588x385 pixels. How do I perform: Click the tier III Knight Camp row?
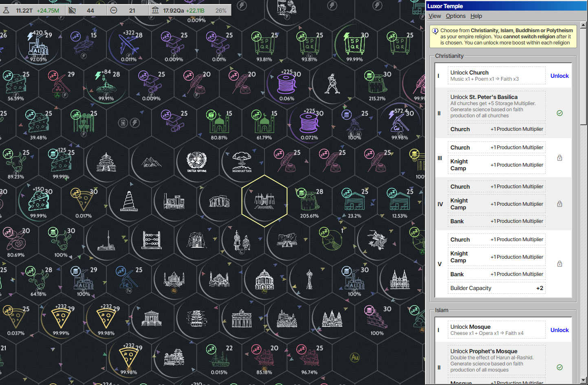click(497, 165)
